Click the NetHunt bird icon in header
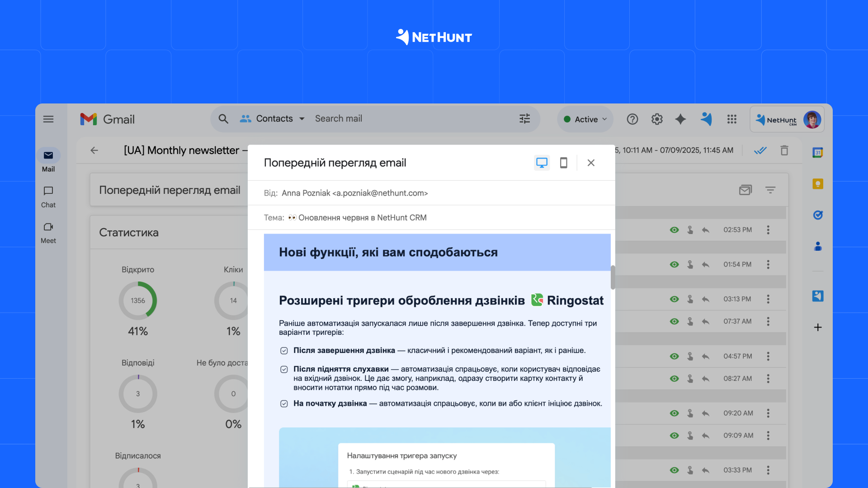The image size is (868, 488). pos(706,119)
